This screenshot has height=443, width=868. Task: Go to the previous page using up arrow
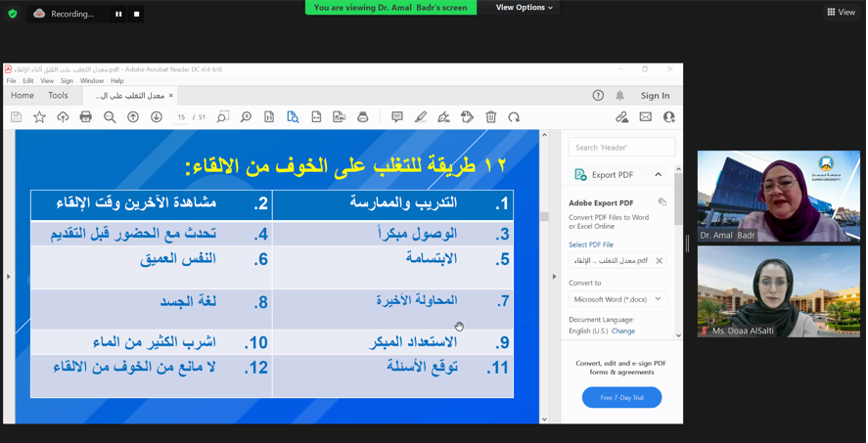pyautogui.click(x=133, y=117)
